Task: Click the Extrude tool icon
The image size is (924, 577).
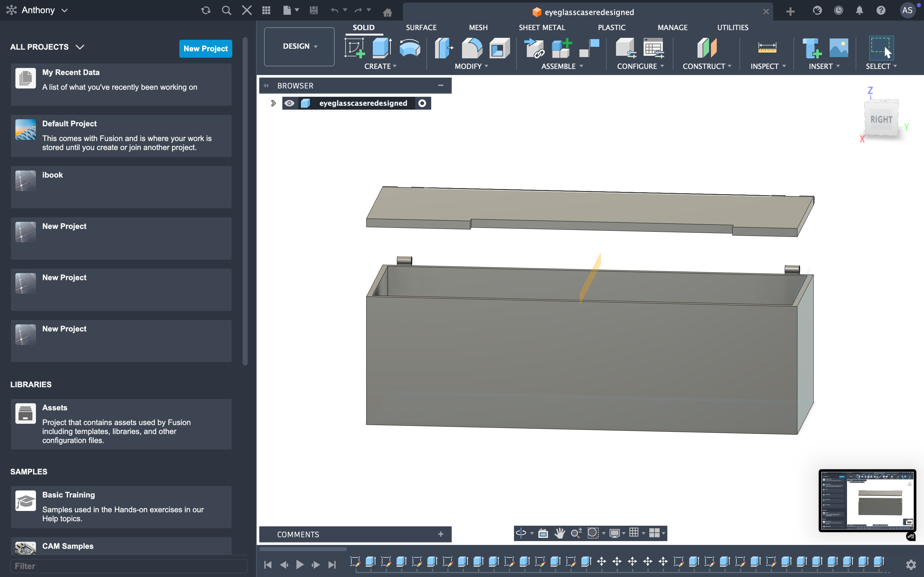Action: click(x=381, y=48)
